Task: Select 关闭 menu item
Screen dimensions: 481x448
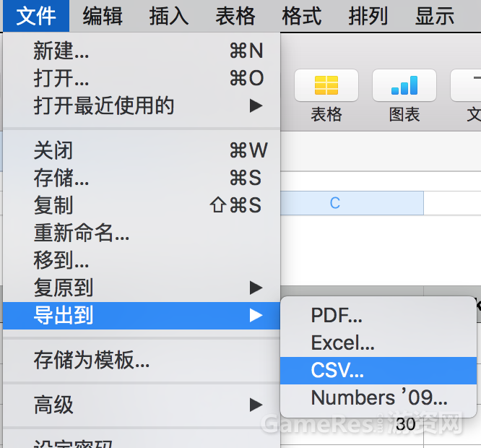Action: point(142,150)
